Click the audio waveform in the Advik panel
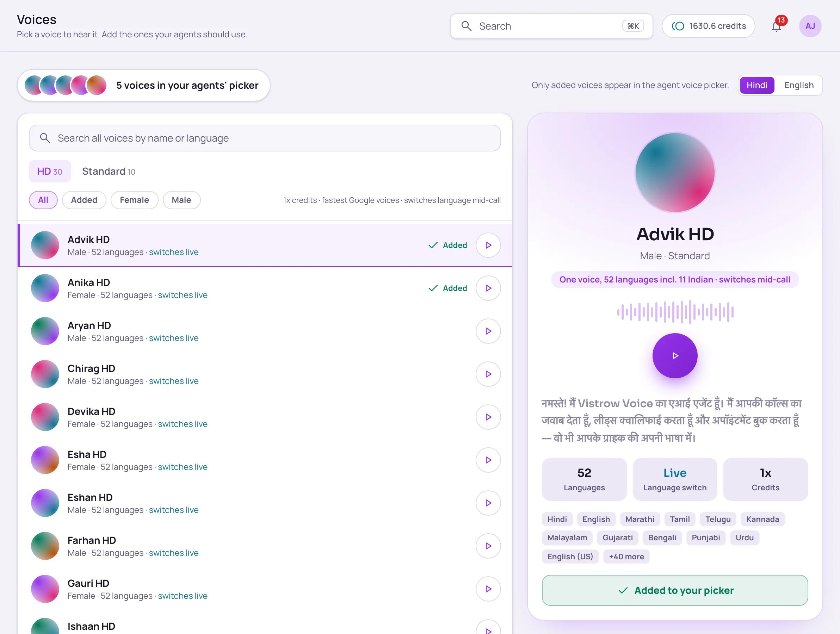 [675, 312]
